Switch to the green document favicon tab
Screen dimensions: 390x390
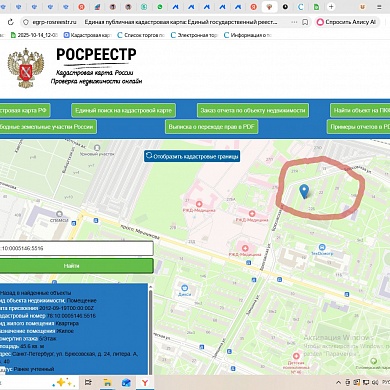316,7
